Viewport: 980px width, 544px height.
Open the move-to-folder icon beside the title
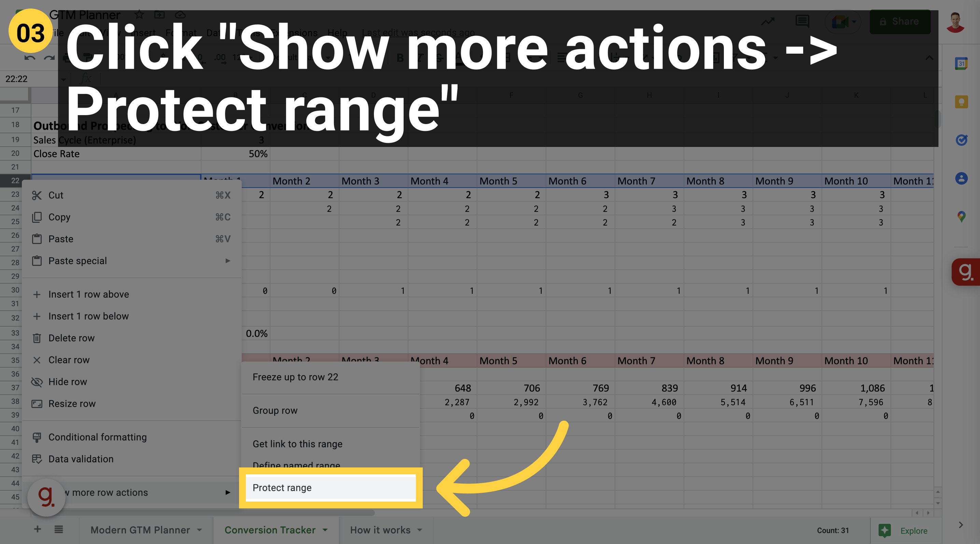[159, 15]
